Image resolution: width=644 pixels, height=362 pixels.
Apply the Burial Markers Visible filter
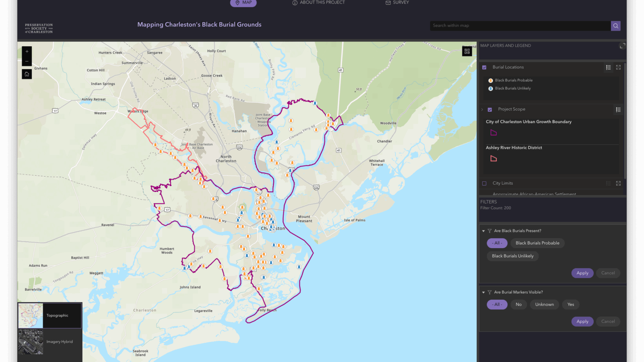[582, 321]
